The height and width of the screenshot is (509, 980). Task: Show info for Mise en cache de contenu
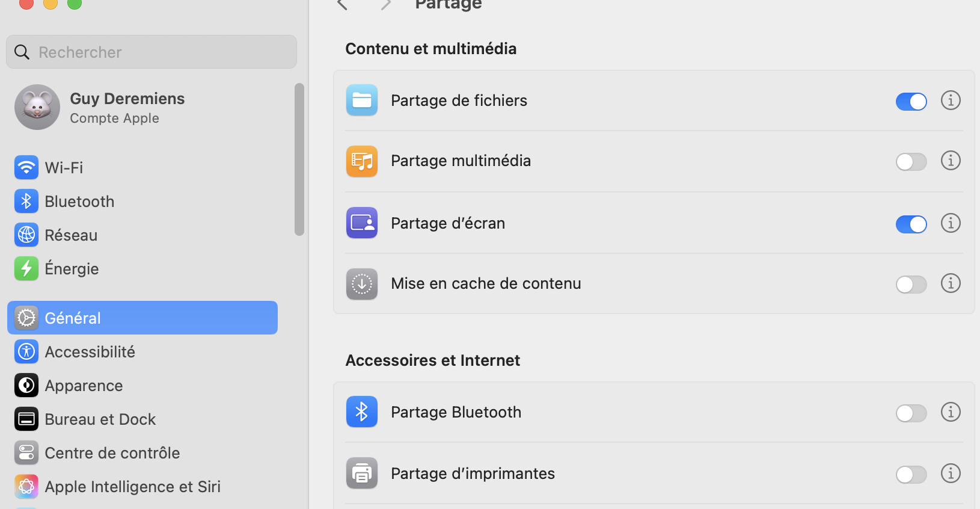pyautogui.click(x=951, y=283)
